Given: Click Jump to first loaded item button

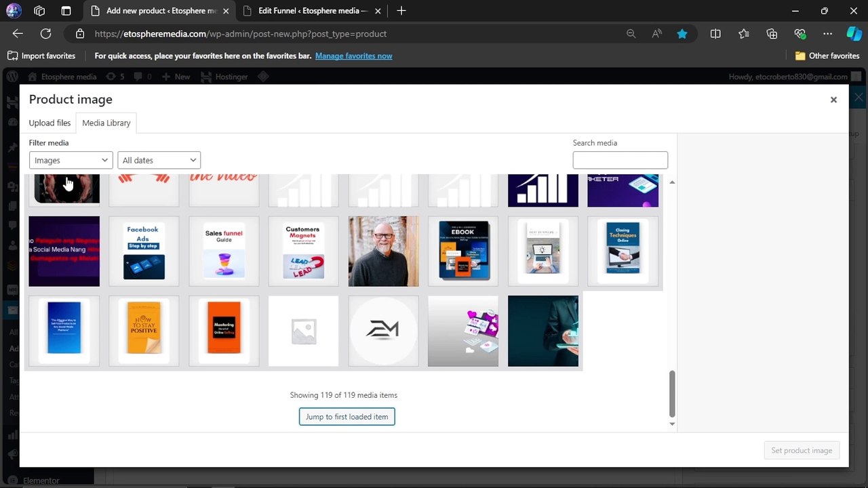Looking at the screenshot, I should pos(347,416).
